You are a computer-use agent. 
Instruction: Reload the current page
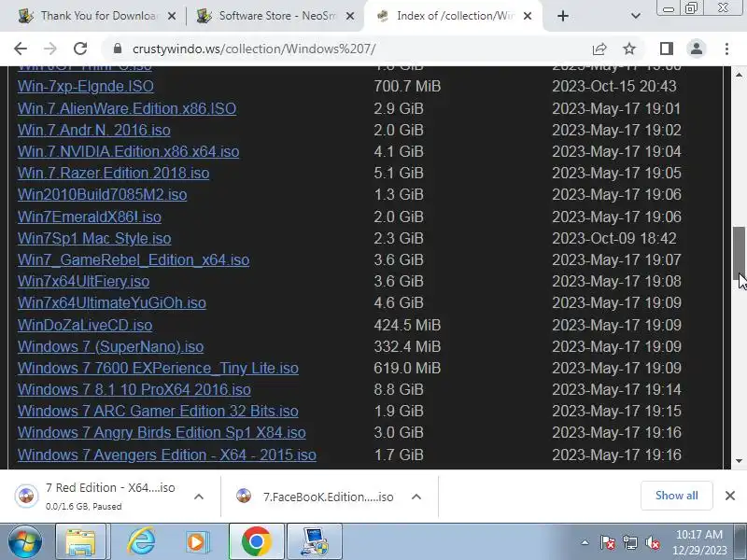[80, 49]
